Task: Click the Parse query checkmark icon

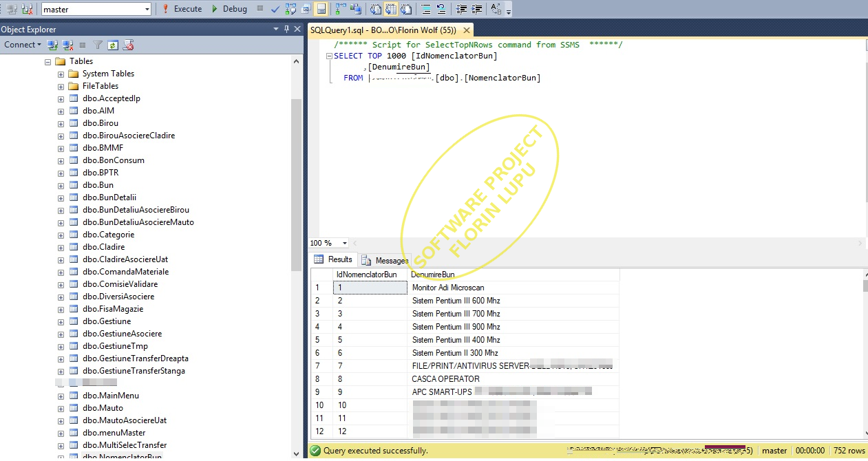Action: [x=275, y=9]
